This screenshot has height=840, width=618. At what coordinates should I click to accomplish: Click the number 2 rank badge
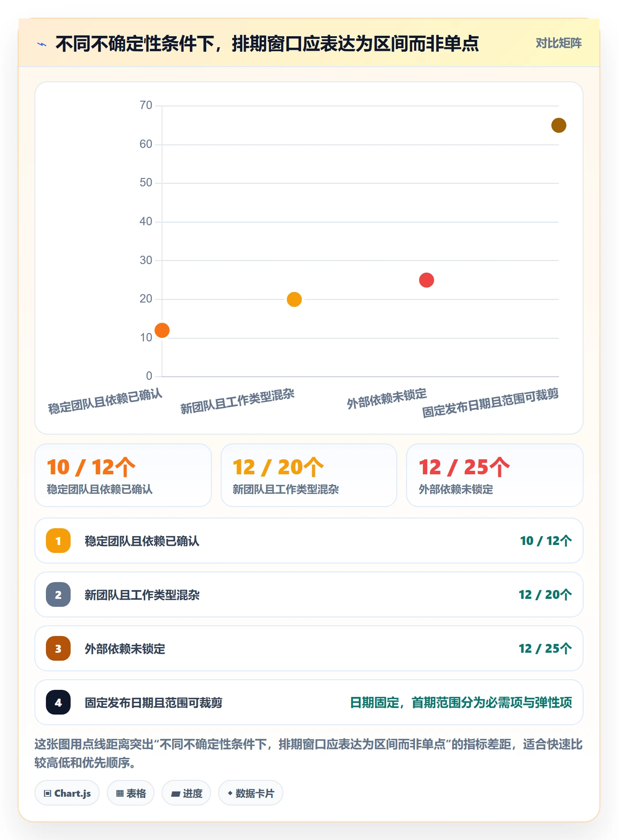(x=58, y=594)
